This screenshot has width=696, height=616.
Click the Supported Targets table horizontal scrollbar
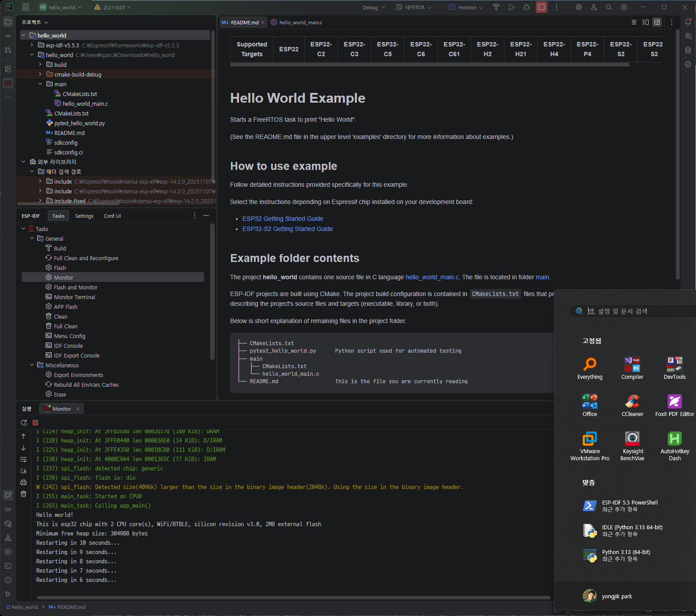(429, 65)
